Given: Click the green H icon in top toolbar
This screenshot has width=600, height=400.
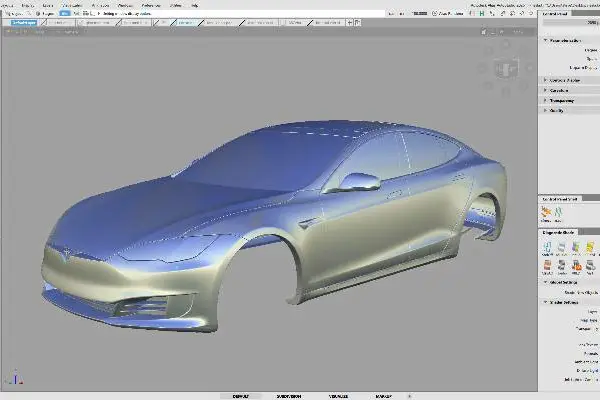Looking at the screenshot, I should pyautogui.click(x=482, y=13).
